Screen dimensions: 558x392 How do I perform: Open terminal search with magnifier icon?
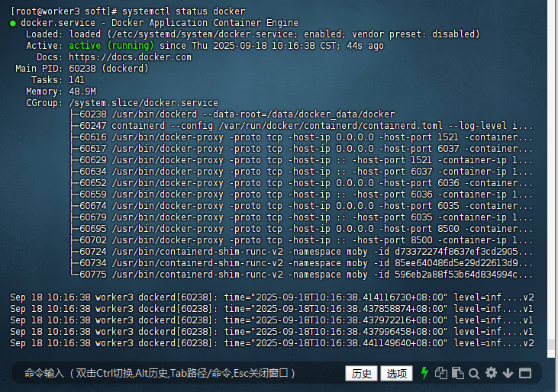(474, 374)
